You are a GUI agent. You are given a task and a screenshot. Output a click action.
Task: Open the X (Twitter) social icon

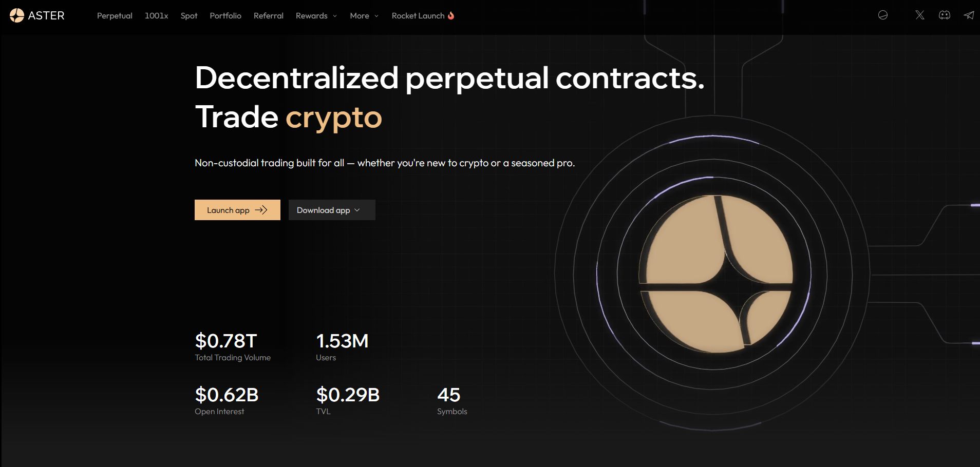(920, 15)
